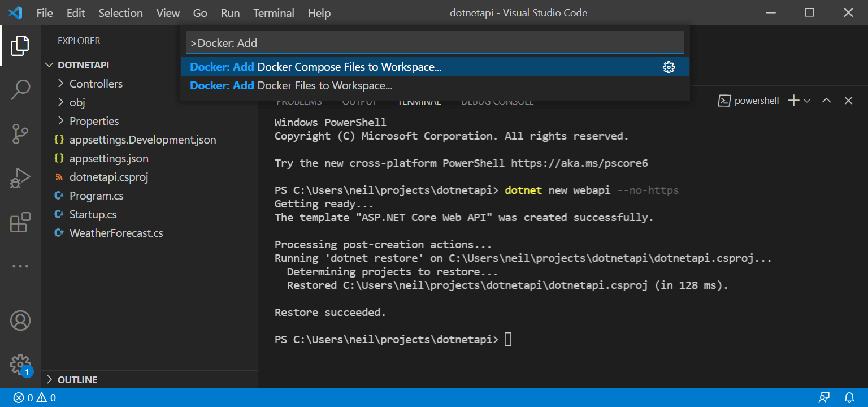
Task: Expand the OUTLINE section
Action: pyautogui.click(x=77, y=380)
